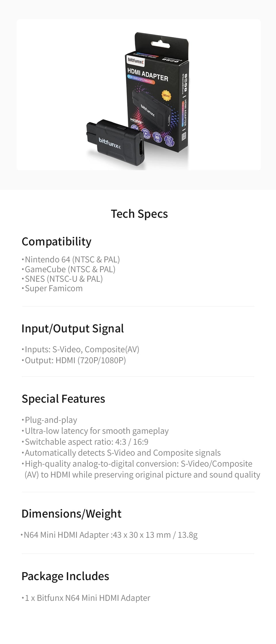276x644 pixels.
Task: Click the bitfunx logo on the standalone adapter
Action: (110, 143)
